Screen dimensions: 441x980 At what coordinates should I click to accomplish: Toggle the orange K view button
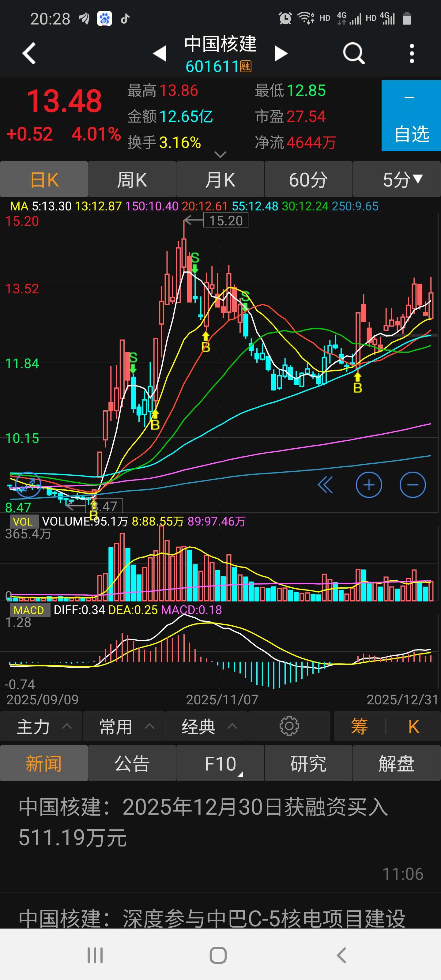(414, 726)
